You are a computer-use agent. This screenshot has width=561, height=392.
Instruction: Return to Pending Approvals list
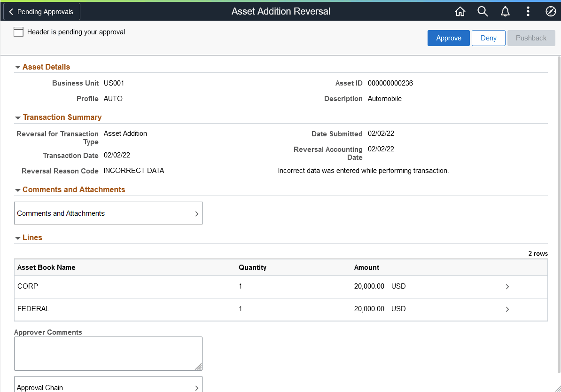[41, 11]
